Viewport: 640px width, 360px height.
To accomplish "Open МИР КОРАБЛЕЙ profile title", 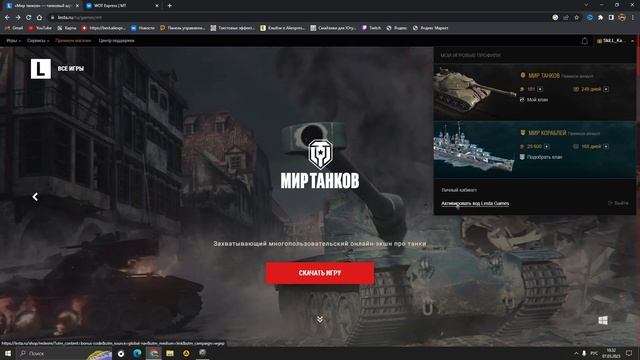I will pyautogui.click(x=547, y=133).
